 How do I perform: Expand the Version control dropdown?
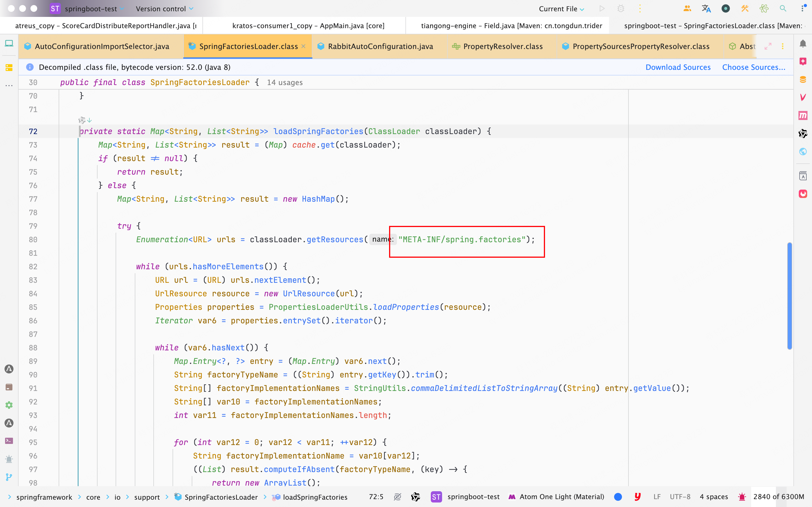pos(164,9)
